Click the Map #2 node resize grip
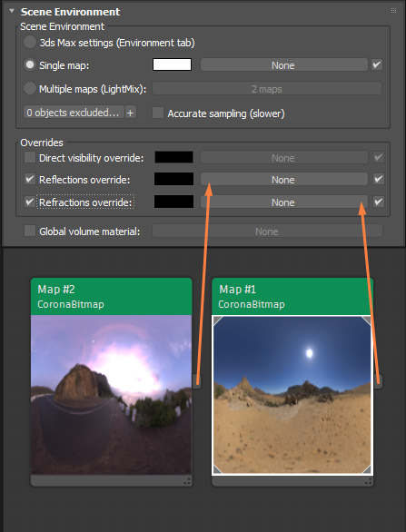 [x=187, y=481]
